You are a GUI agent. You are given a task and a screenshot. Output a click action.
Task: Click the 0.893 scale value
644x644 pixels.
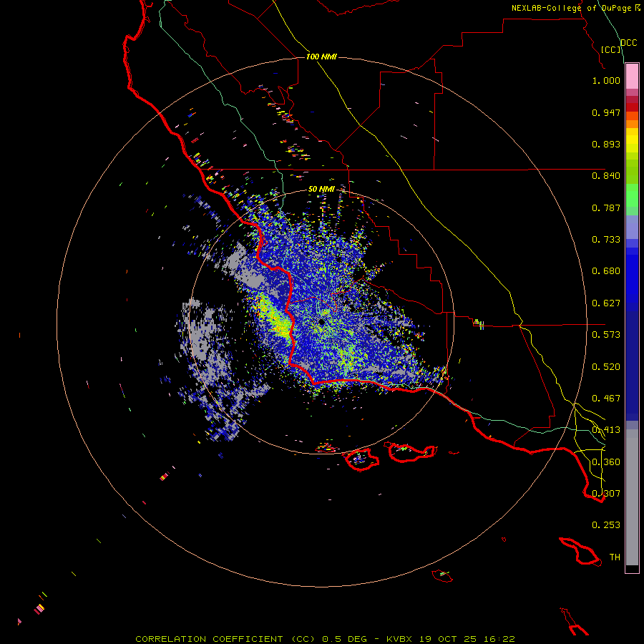click(606, 144)
